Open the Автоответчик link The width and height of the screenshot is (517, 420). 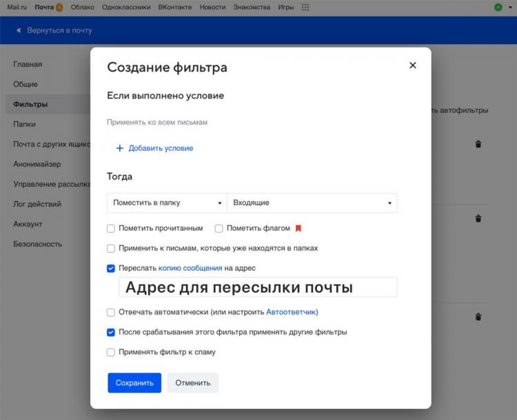[291, 312]
